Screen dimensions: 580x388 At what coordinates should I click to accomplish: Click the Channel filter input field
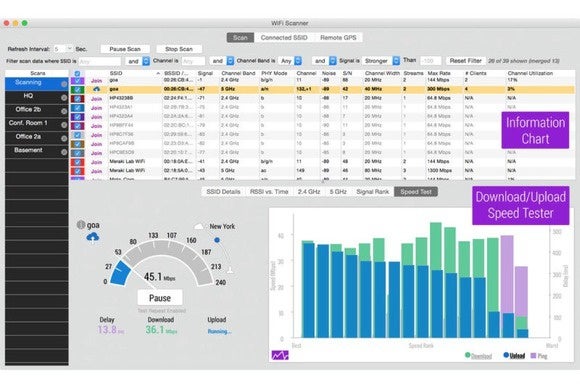coord(193,61)
